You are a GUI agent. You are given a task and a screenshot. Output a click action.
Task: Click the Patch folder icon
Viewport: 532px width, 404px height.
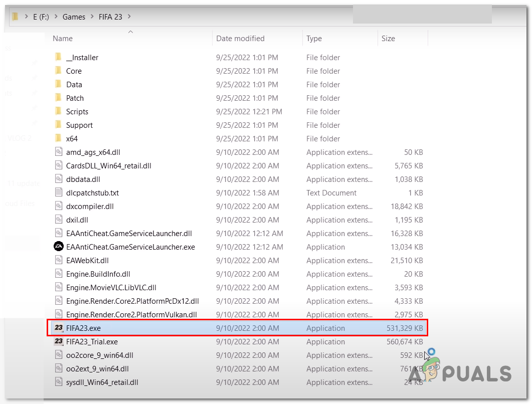click(x=58, y=98)
